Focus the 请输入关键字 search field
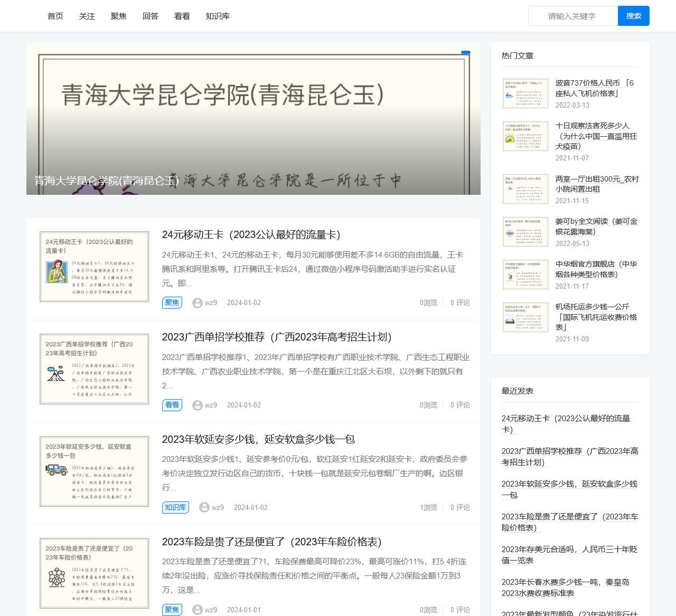The height and width of the screenshot is (616, 676). (573, 16)
